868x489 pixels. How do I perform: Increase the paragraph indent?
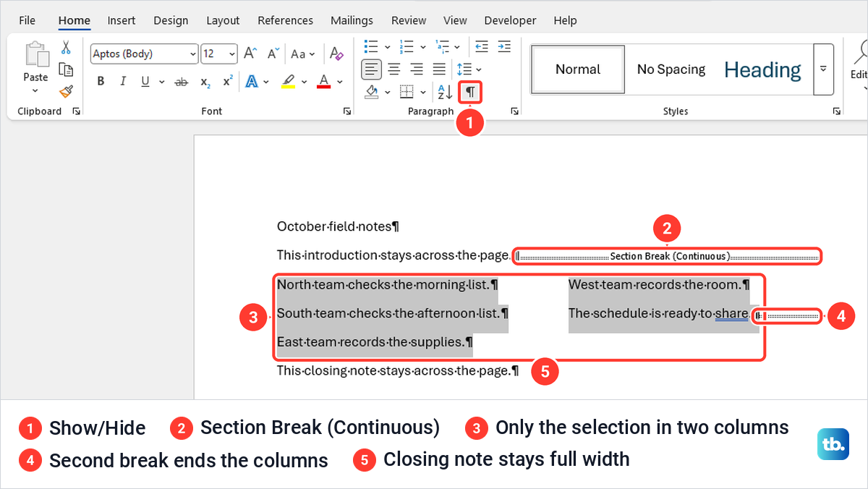coord(504,47)
